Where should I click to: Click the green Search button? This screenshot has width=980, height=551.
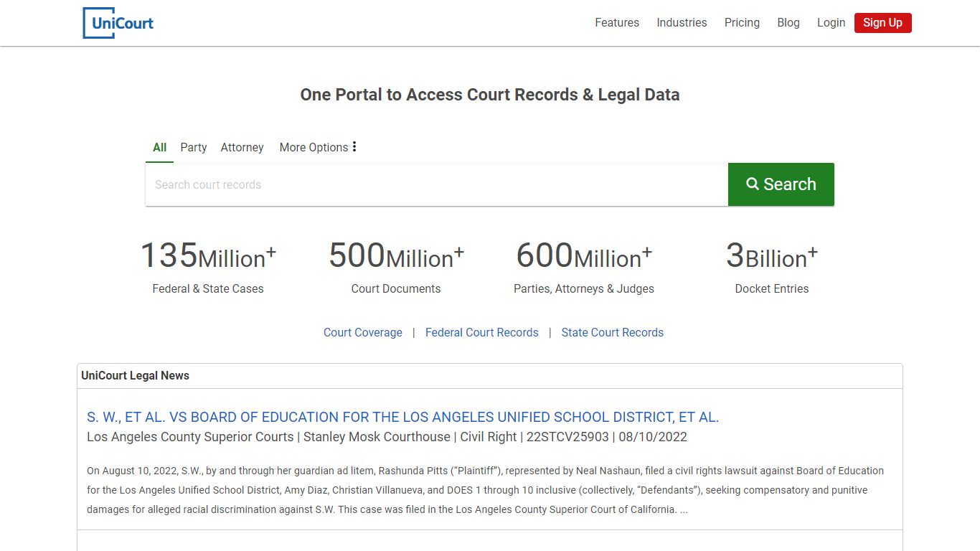point(781,184)
